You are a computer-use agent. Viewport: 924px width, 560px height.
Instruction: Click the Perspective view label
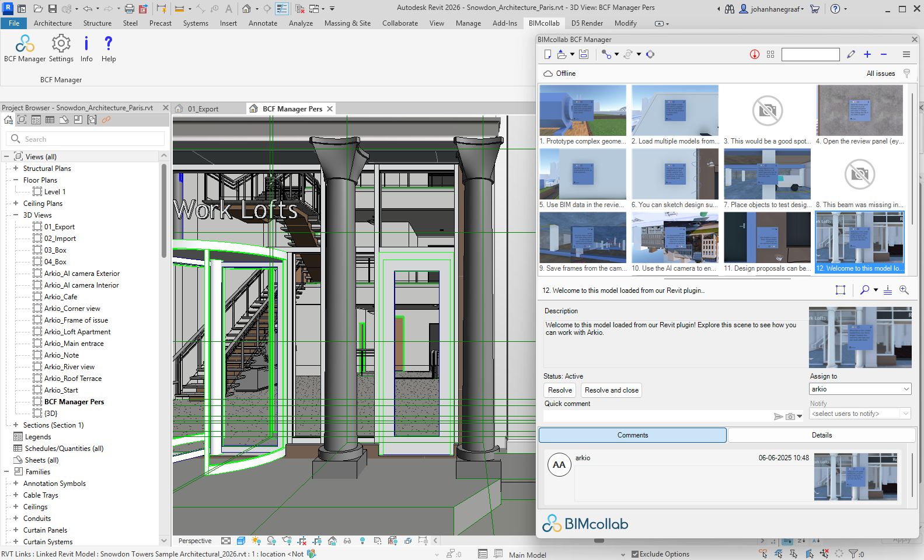click(195, 541)
